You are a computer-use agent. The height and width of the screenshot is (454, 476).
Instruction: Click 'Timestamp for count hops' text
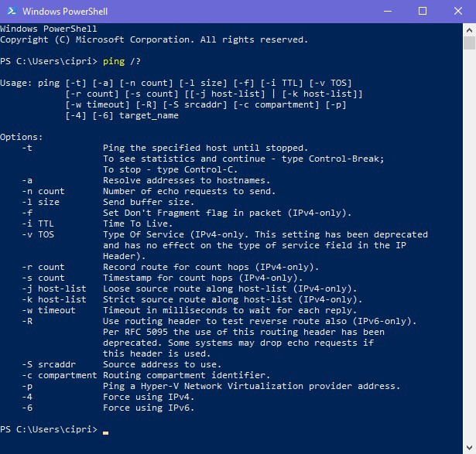tap(203, 278)
